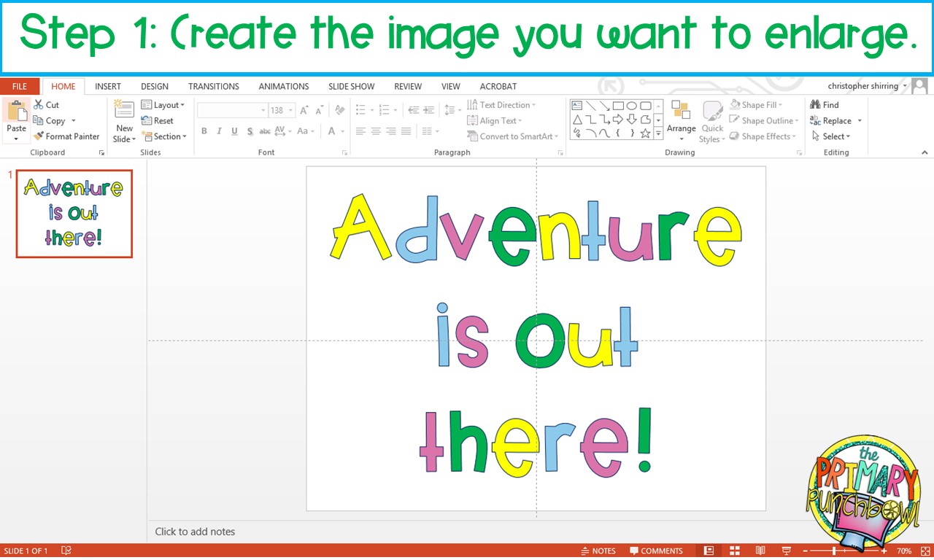The image size is (934, 560).
Task: Click the NOTES button in status bar
Action: click(598, 551)
